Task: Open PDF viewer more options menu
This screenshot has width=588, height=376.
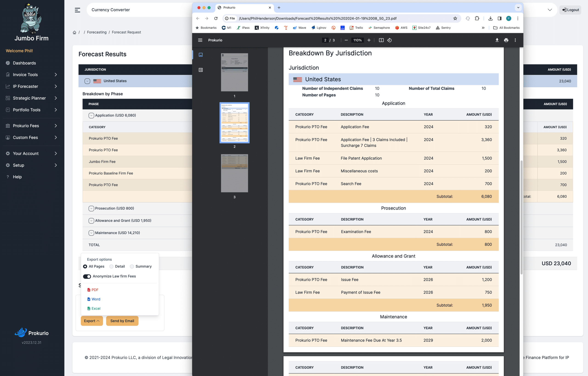Action: 515,40
